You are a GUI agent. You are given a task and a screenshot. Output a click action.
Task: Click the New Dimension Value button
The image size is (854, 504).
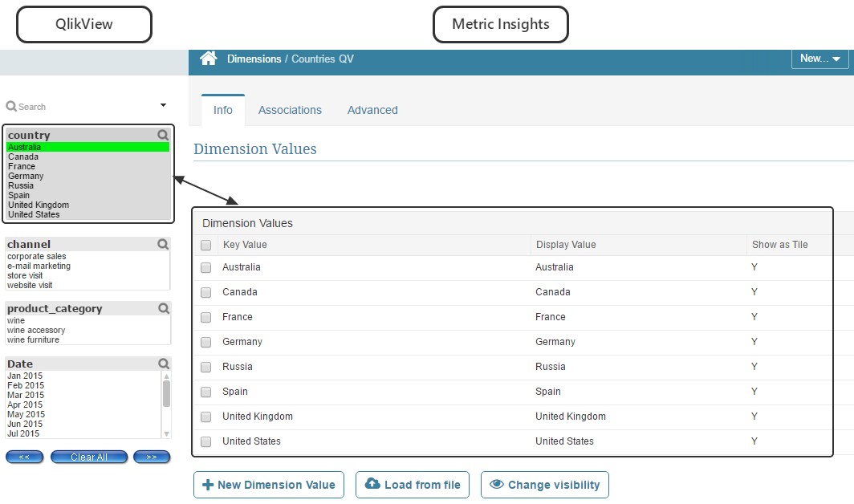269,485
